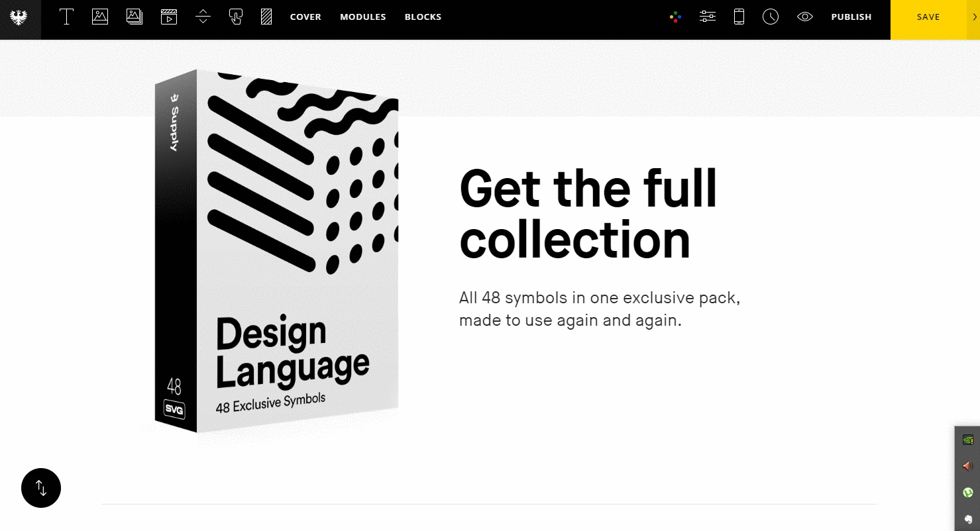
Task: Select the Text tool in the toolbar
Action: click(66, 17)
